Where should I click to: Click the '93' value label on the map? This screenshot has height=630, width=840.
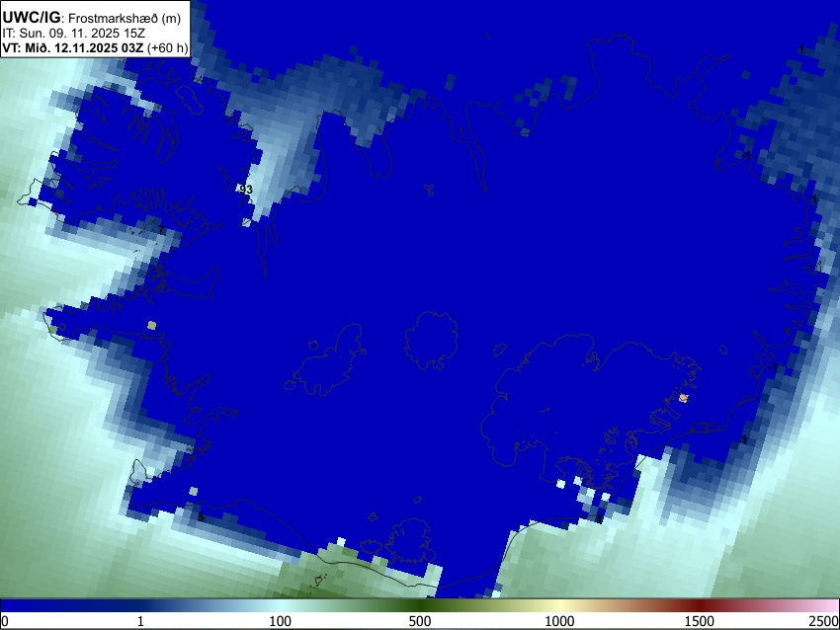pos(246,190)
